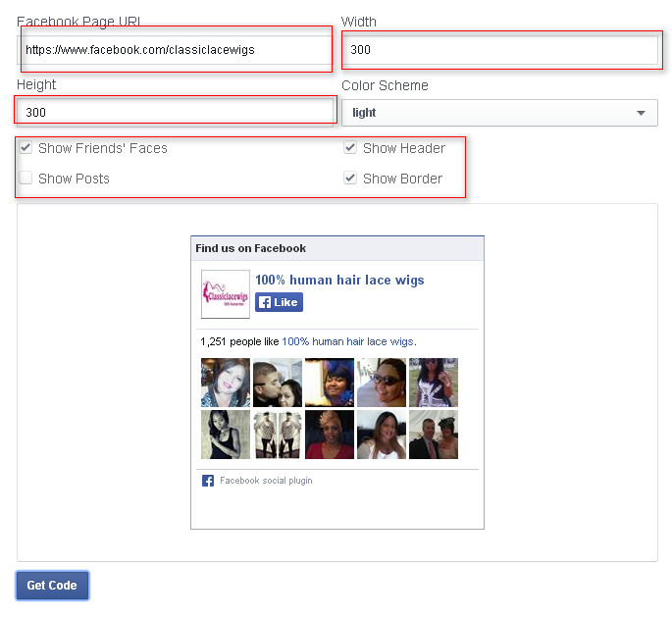
Task: Click the Facebook Page URL input field
Action: click(x=175, y=50)
